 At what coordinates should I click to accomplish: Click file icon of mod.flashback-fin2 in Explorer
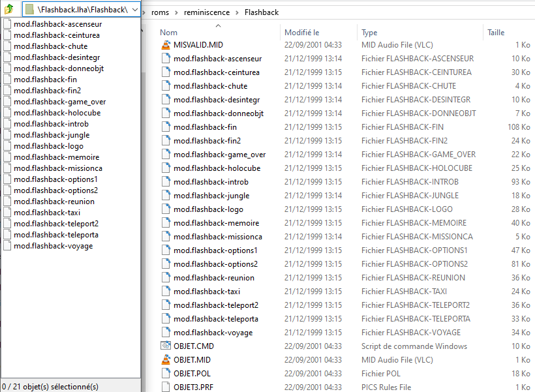tap(166, 141)
